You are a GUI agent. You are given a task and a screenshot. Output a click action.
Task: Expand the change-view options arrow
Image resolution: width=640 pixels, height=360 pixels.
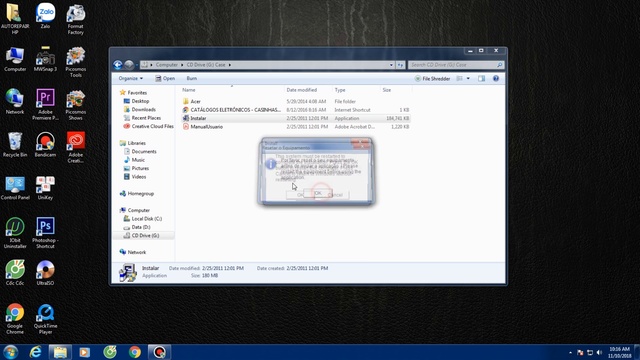pyautogui.click(x=468, y=78)
